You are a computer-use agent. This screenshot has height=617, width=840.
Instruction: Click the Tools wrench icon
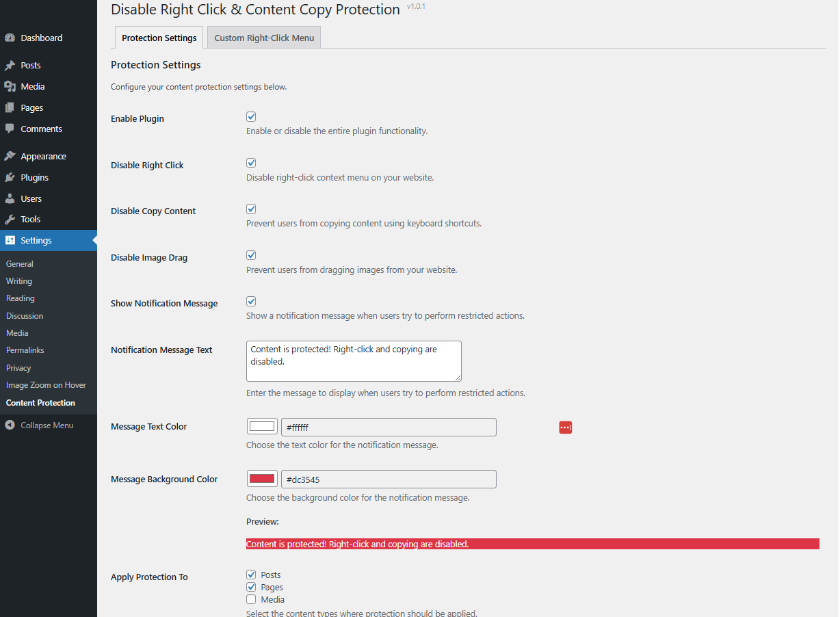coord(10,220)
